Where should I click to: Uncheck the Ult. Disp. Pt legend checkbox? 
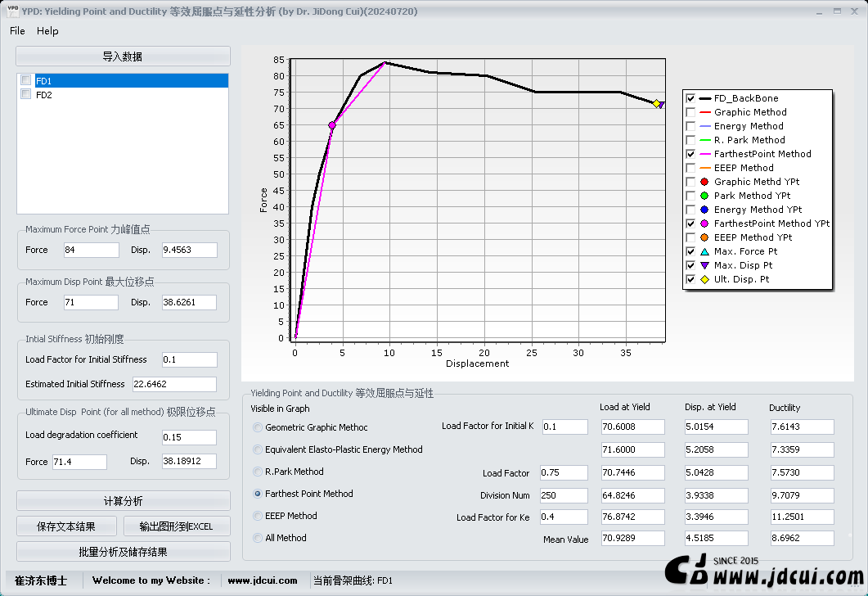[690, 279]
